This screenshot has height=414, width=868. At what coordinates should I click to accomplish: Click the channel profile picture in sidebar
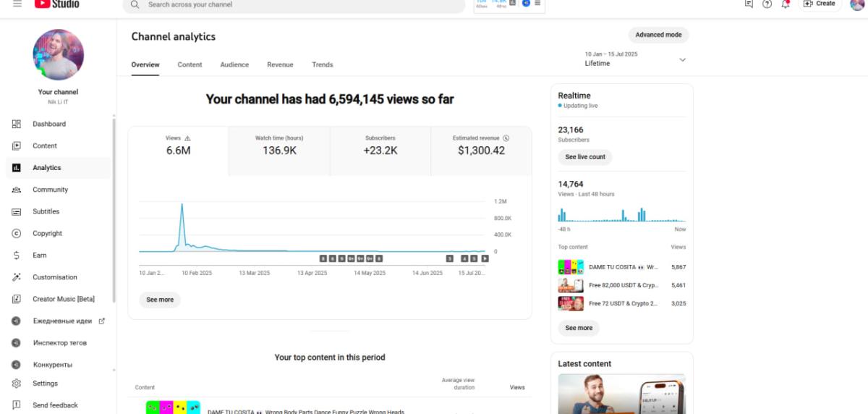(x=59, y=54)
